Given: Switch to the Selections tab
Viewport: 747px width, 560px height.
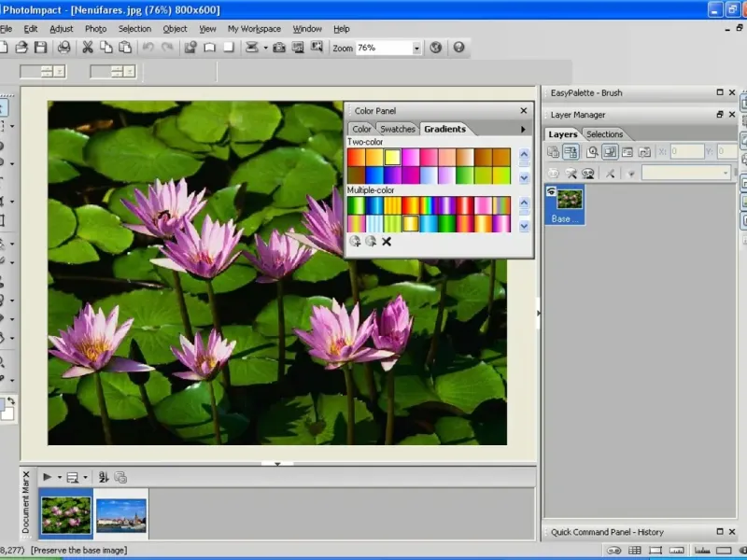Looking at the screenshot, I should (x=604, y=134).
